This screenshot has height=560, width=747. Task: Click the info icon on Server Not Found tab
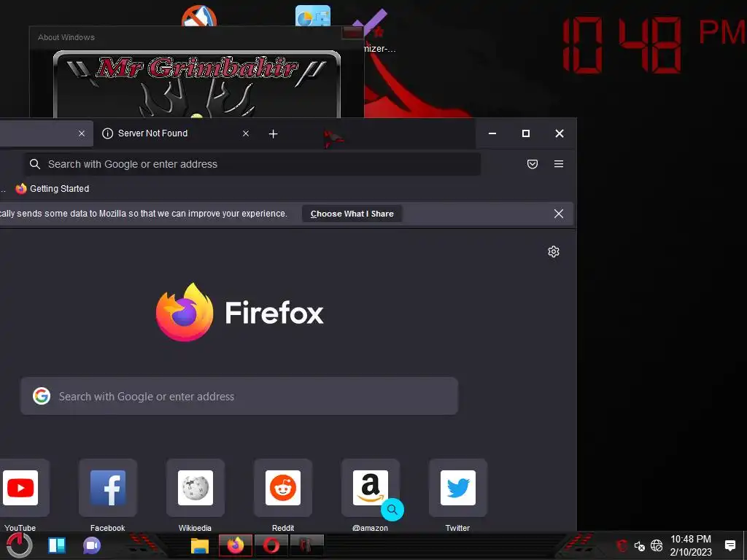(x=108, y=134)
